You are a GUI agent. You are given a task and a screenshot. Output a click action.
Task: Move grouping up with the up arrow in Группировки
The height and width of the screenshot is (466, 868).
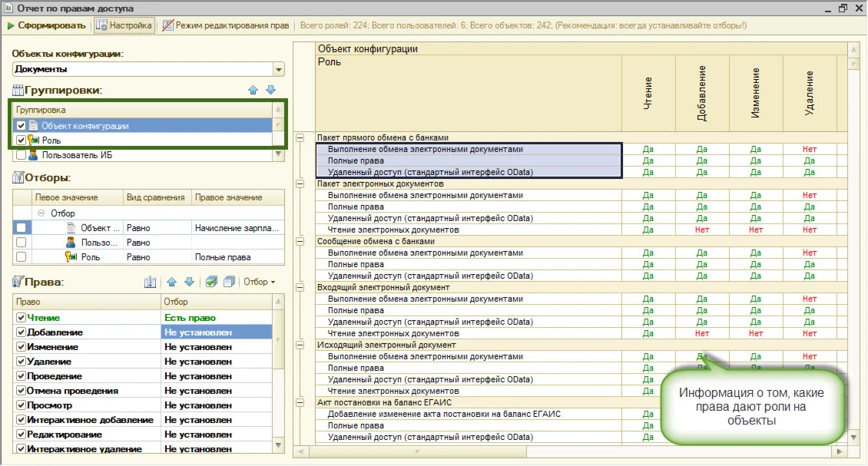(x=253, y=90)
